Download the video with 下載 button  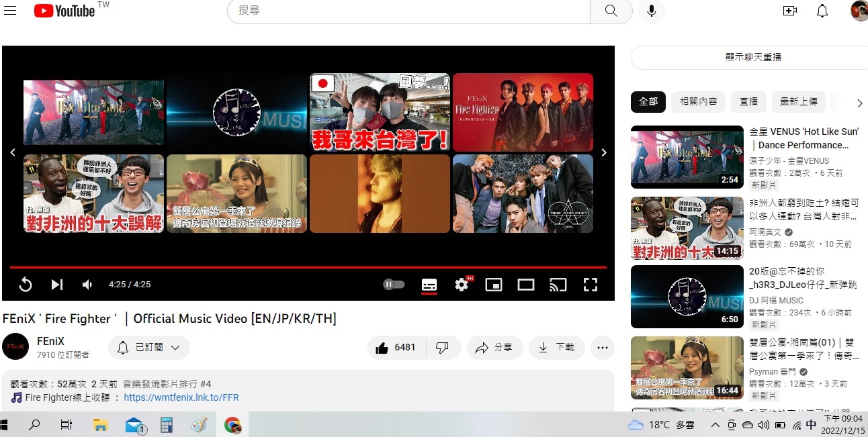tap(557, 348)
